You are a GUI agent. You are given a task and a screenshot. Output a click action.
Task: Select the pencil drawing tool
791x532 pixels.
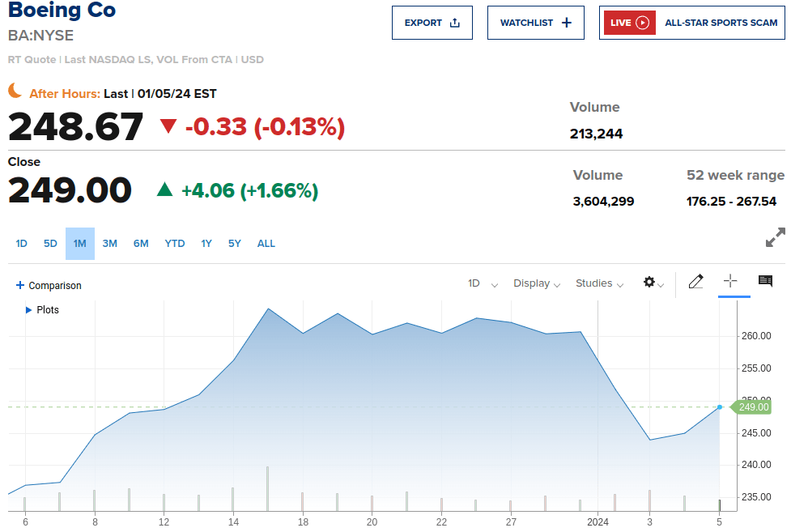point(695,282)
